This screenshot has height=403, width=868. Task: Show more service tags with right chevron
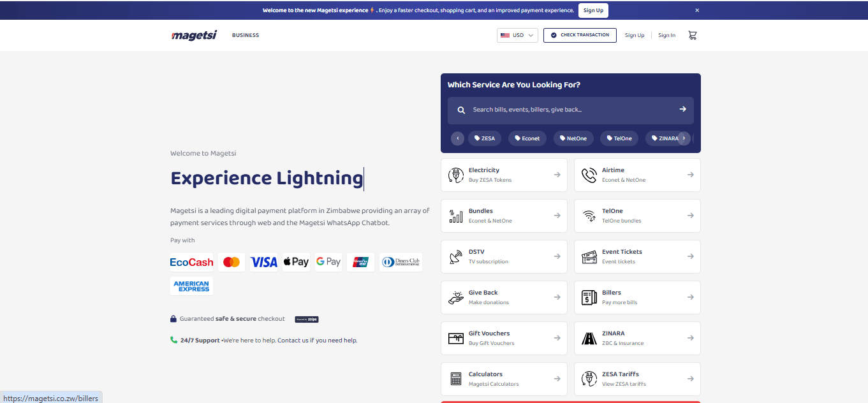pyautogui.click(x=684, y=138)
